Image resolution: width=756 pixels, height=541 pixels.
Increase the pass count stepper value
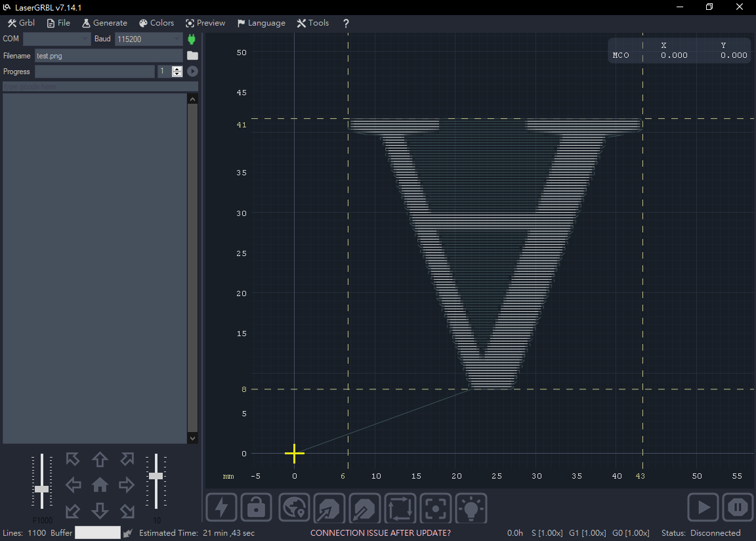[x=177, y=68]
